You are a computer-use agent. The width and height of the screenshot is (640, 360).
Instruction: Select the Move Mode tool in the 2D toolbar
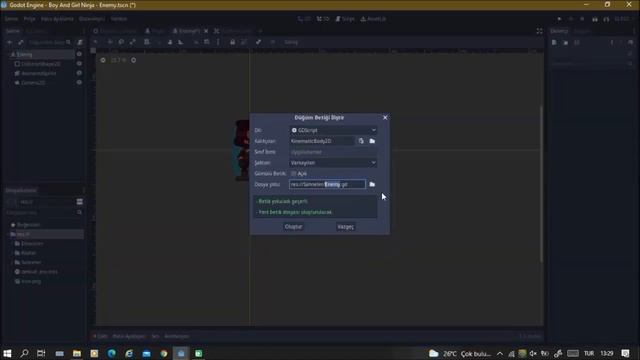(x=110, y=42)
